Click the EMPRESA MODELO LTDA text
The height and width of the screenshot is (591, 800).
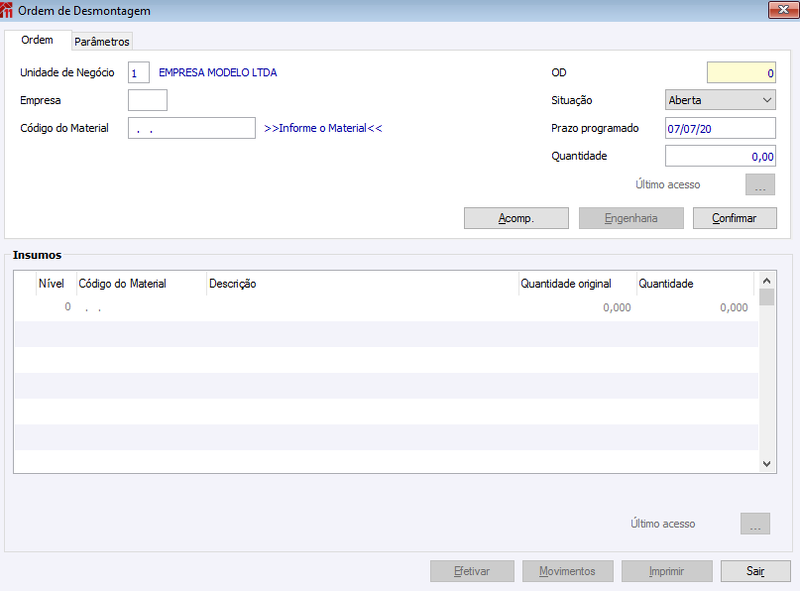[218, 72]
